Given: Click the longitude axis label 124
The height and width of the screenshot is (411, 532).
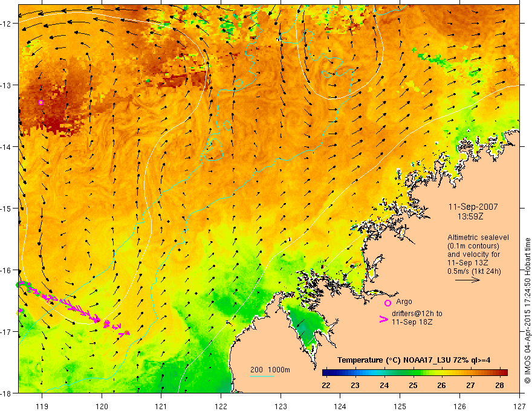Looking at the screenshot, I should (x=340, y=406).
